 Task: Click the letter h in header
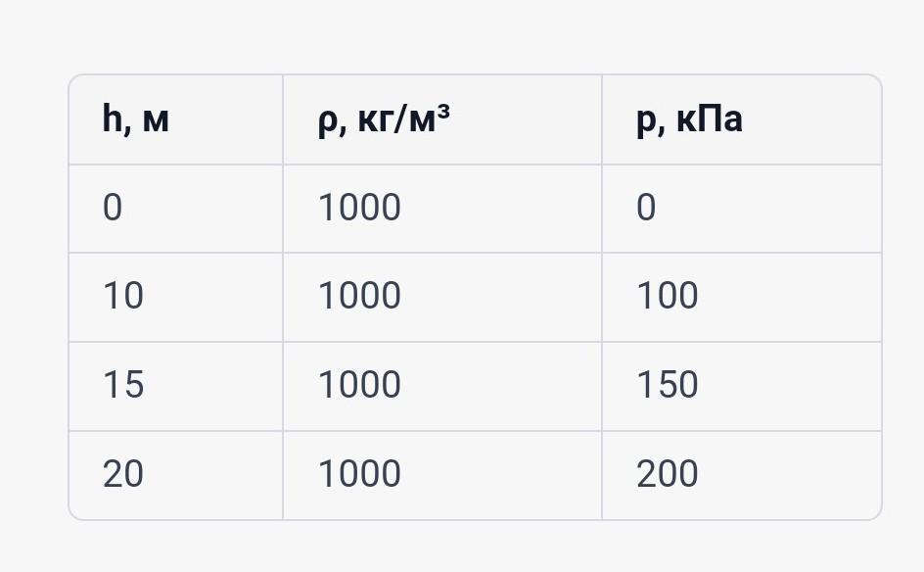coord(112,118)
